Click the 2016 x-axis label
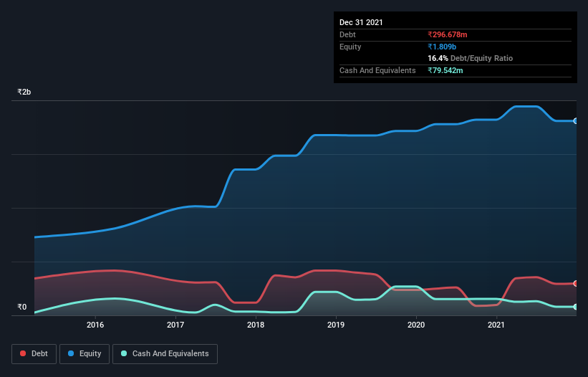Viewport: 588px width, 377px height. (95, 325)
